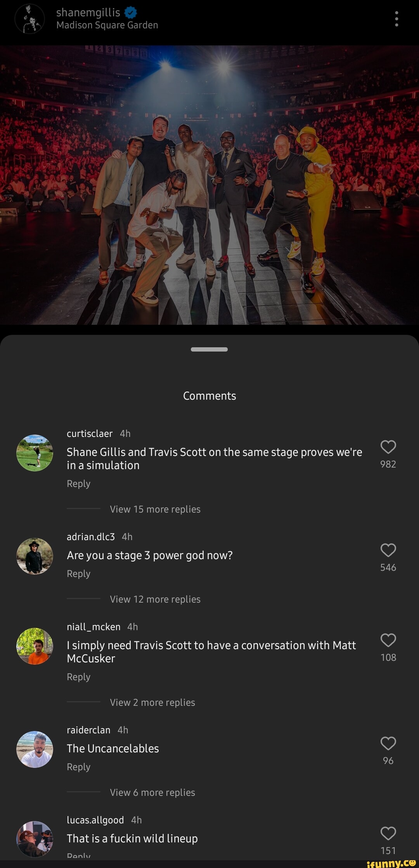
Task: Expand View 6 more replies
Action: [x=152, y=792]
